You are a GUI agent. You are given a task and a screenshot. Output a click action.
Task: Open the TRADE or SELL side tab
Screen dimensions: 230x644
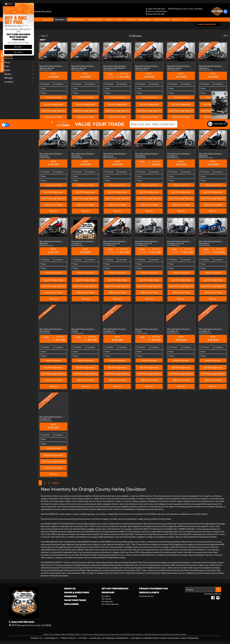pos(2,61)
